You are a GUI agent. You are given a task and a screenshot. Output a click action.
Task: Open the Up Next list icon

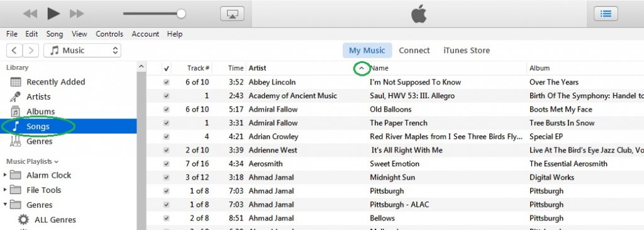click(x=606, y=14)
